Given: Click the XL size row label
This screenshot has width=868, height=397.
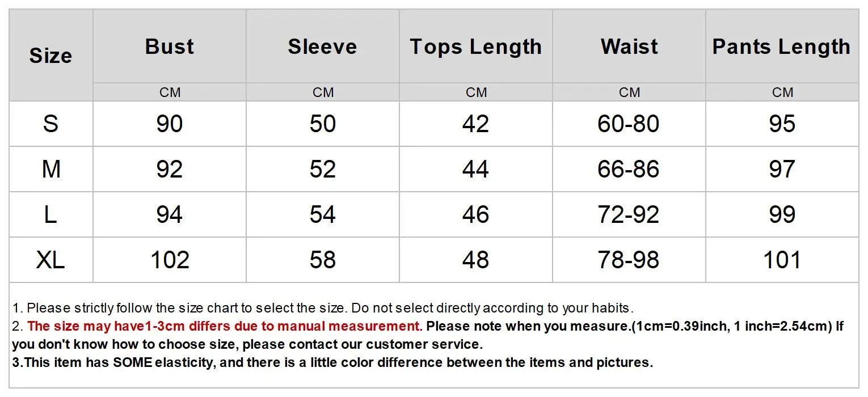Looking at the screenshot, I should [x=50, y=260].
